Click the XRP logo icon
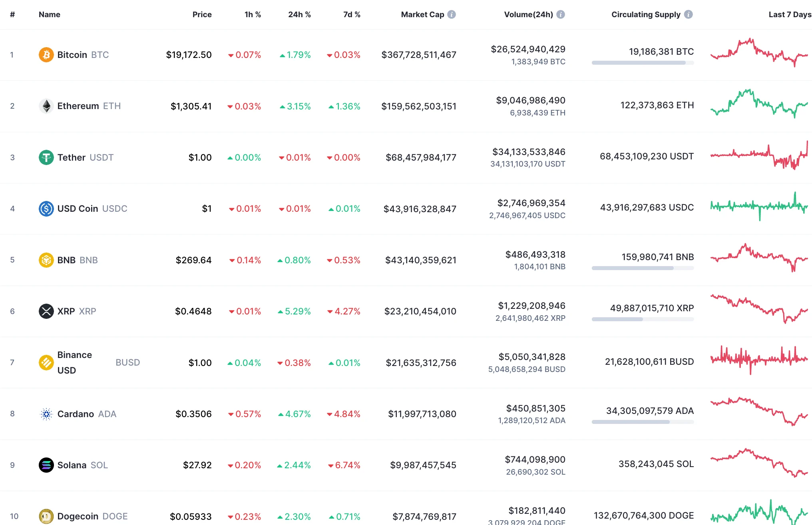 (x=46, y=311)
